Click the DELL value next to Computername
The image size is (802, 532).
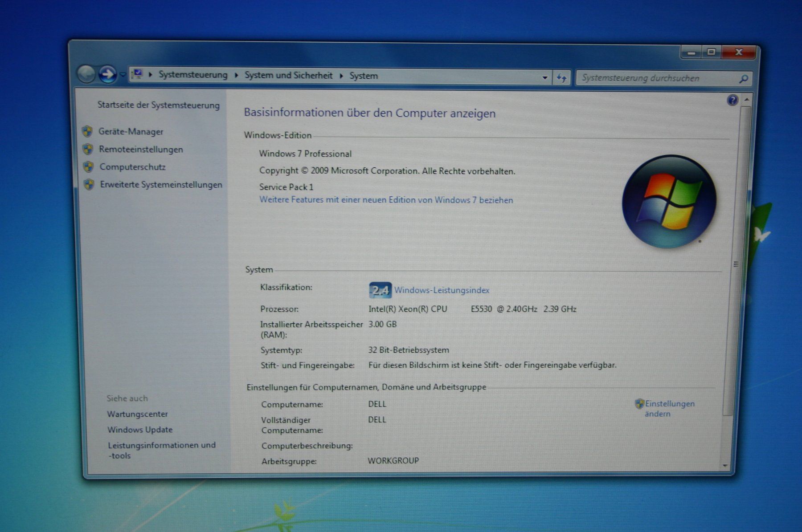coord(377,404)
